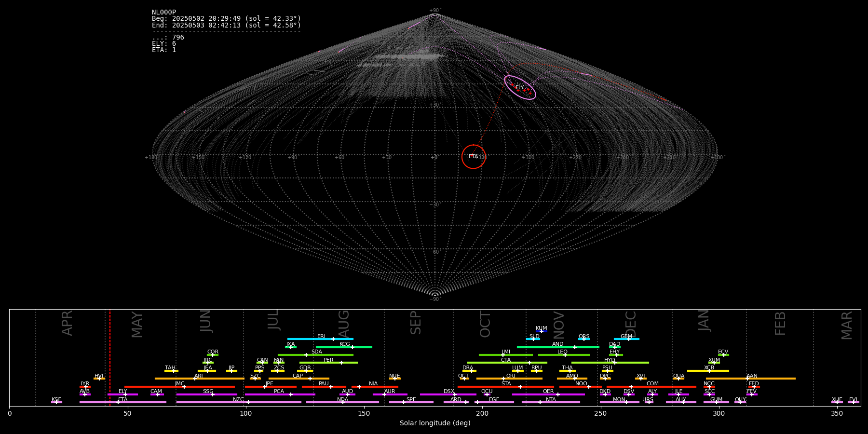Click the -90° south pole label on sky map

(x=435, y=299)
